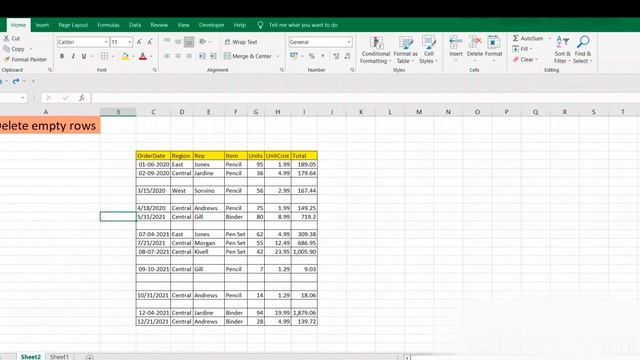Switch to the Formulas tab
Screen dimensions: 640x360
pyautogui.click(x=108, y=25)
